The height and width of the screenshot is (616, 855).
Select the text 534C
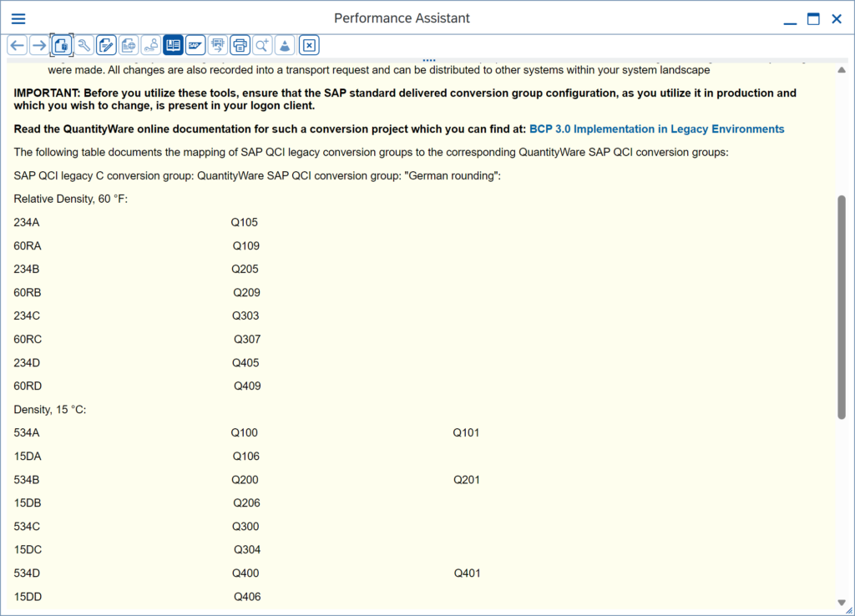[x=27, y=527]
